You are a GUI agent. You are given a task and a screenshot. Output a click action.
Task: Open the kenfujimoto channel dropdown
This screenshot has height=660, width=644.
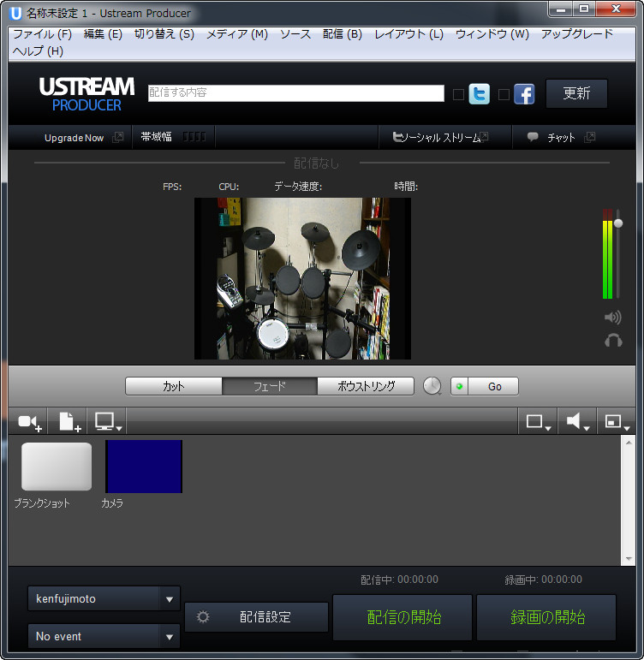(104, 598)
